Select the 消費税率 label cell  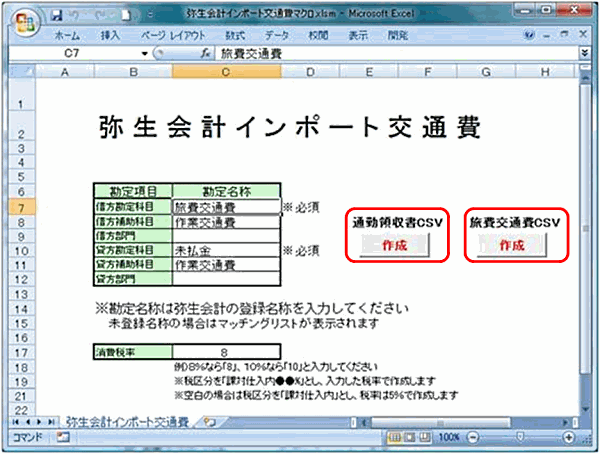coord(133,352)
